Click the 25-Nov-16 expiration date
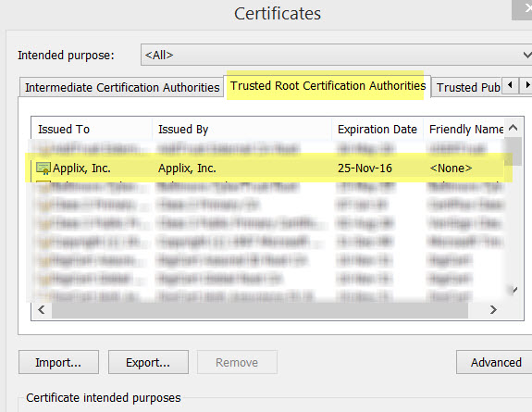 (x=365, y=169)
